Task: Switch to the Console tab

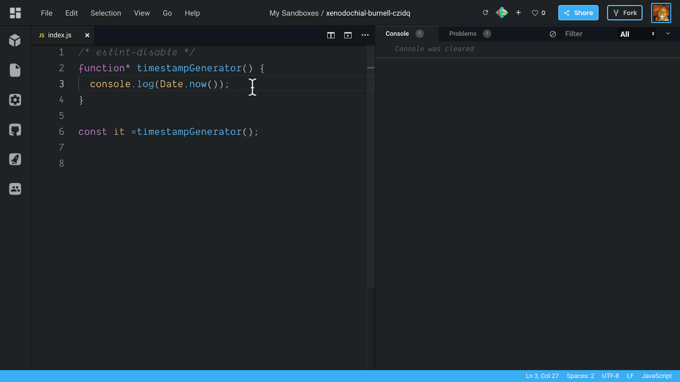Action: click(x=397, y=34)
